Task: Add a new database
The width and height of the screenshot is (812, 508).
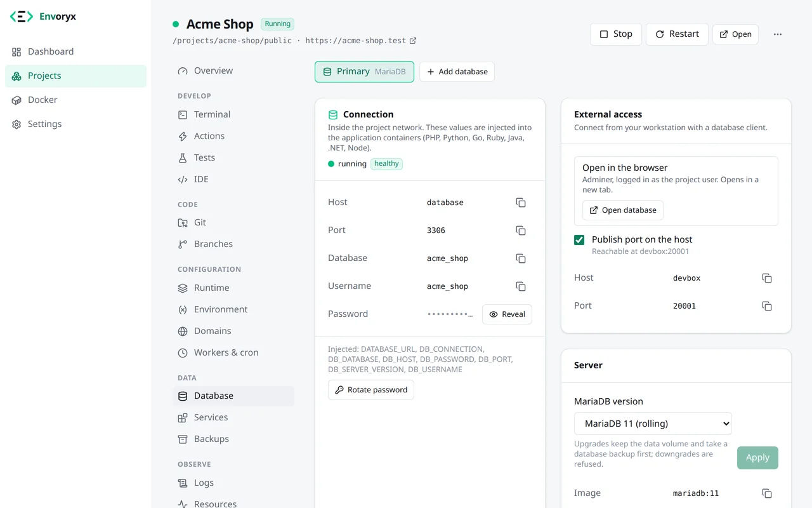Action: [x=457, y=72]
